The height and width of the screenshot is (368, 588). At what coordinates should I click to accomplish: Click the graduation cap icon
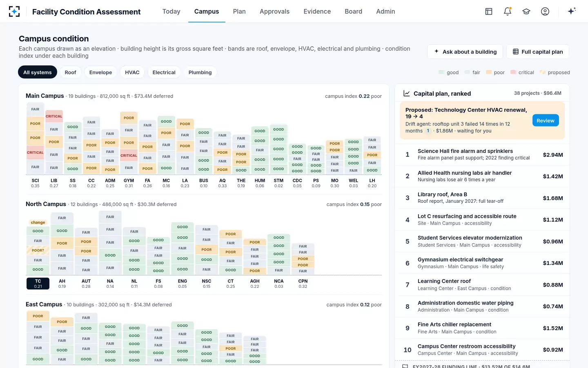click(x=526, y=11)
